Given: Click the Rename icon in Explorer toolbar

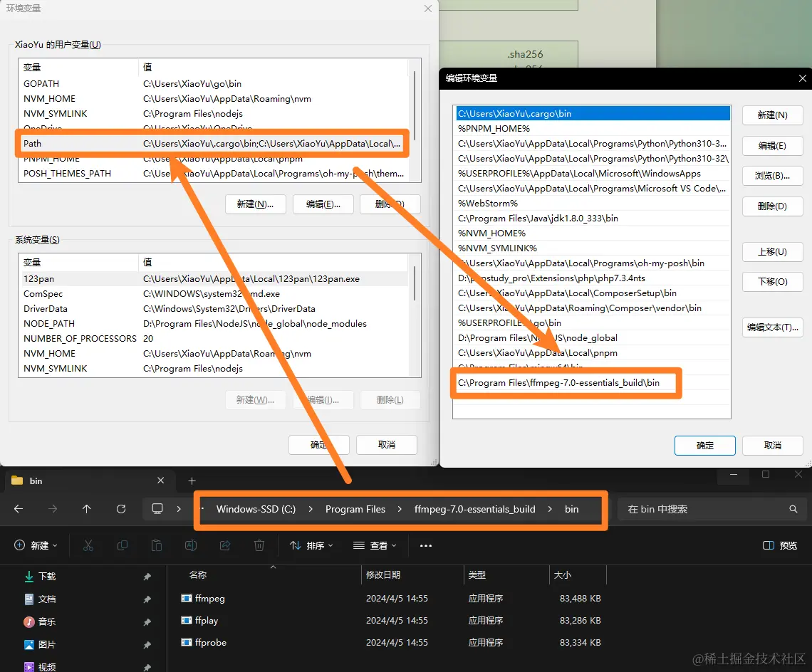Looking at the screenshot, I should pyautogui.click(x=191, y=545).
